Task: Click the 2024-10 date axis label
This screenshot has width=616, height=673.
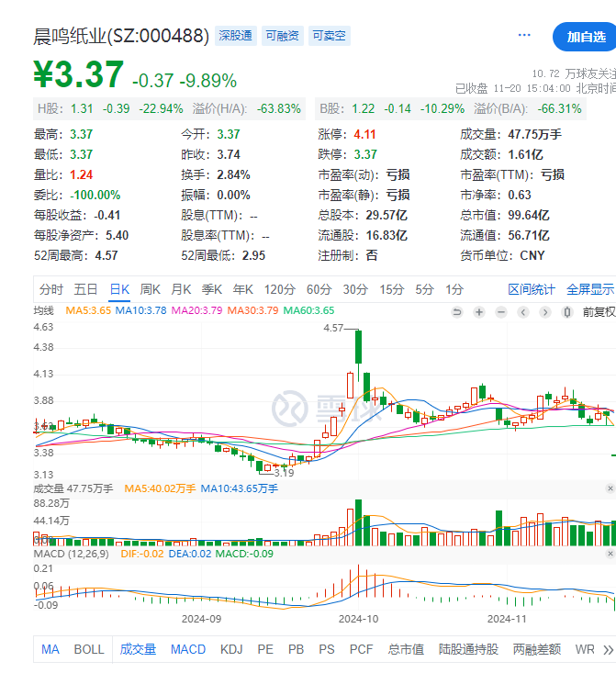Action: click(x=358, y=620)
